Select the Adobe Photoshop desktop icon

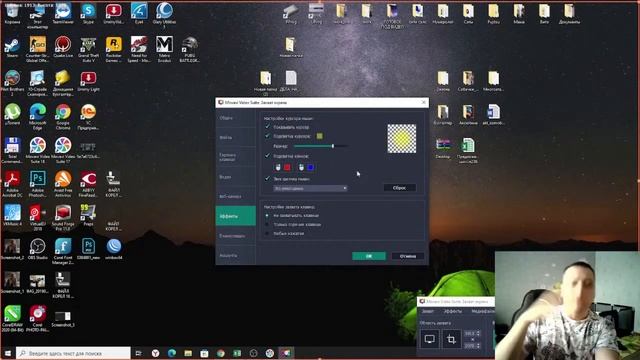click(38, 184)
